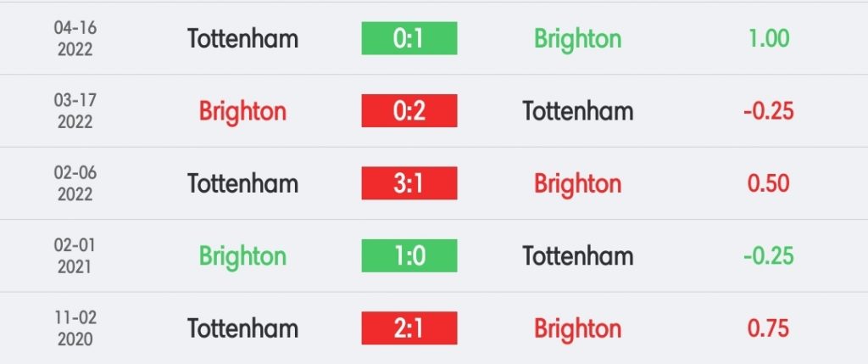The width and height of the screenshot is (868, 364).
Task: Select the 3:1 score badge
Action: point(409,183)
